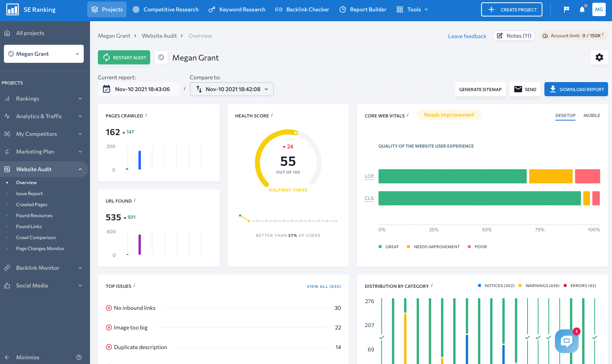The image size is (612, 364).
Task: Click the URL Found info icon
Action: 135,200
